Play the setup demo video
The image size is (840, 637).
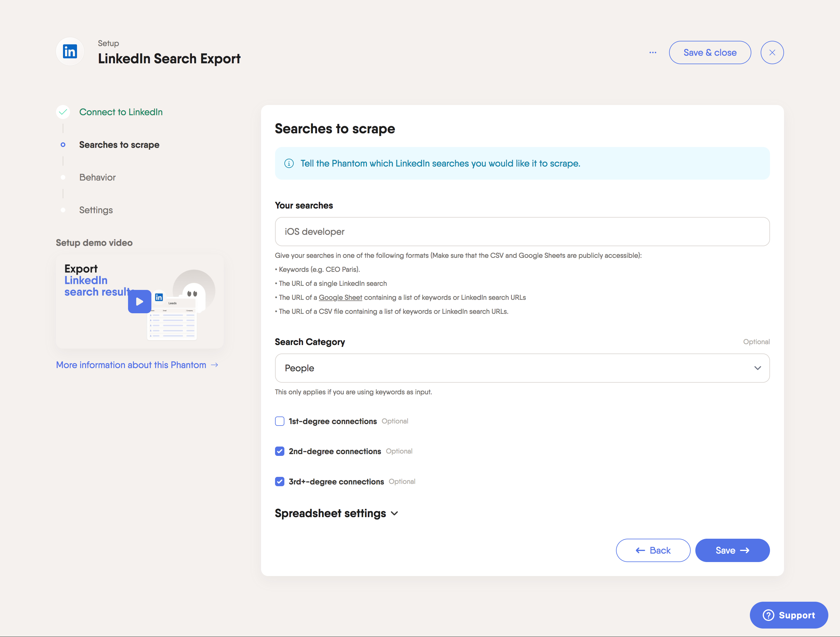tap(140, 302)
